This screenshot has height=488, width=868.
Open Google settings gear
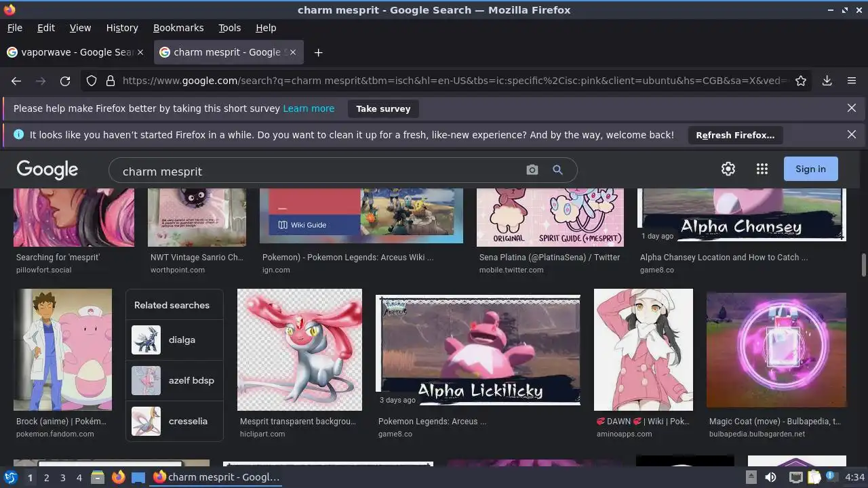pyautogui.click(x=728, y=169)
